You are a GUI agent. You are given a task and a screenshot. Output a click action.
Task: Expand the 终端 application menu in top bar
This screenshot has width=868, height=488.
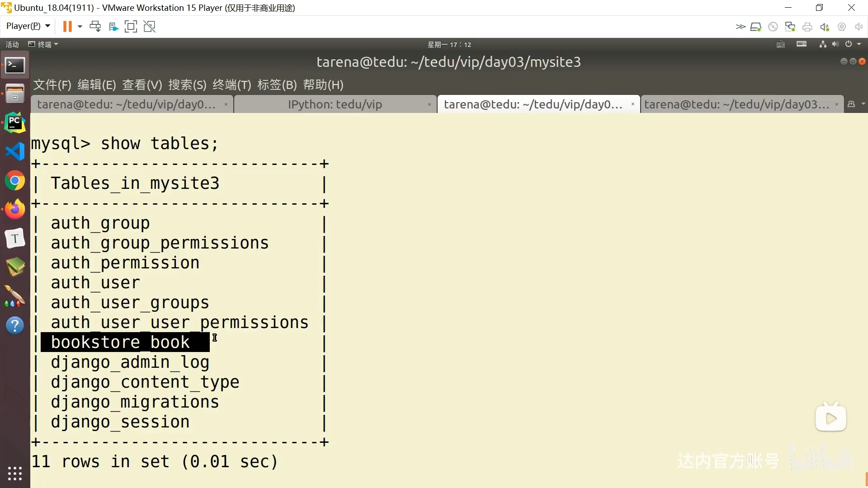(44, 44)
